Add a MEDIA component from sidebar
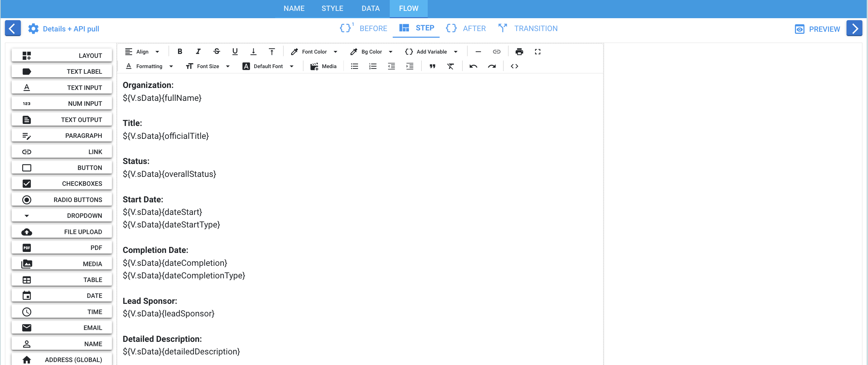Viewport: 868px width, 365px height. [x=62, y=264]
